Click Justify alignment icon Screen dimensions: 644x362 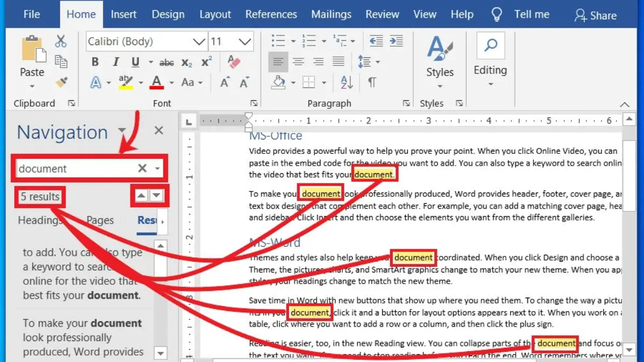[338, 62]
